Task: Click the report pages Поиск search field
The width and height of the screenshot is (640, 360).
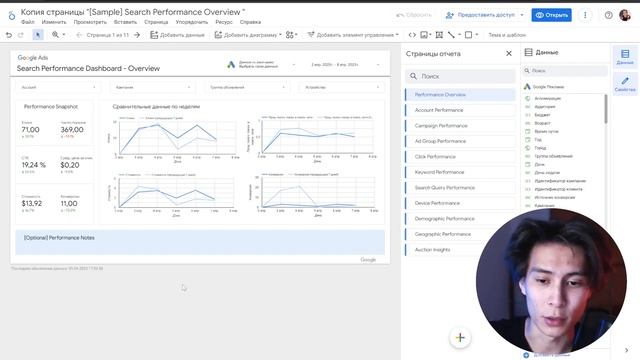Action: click(x=460, y=76)
